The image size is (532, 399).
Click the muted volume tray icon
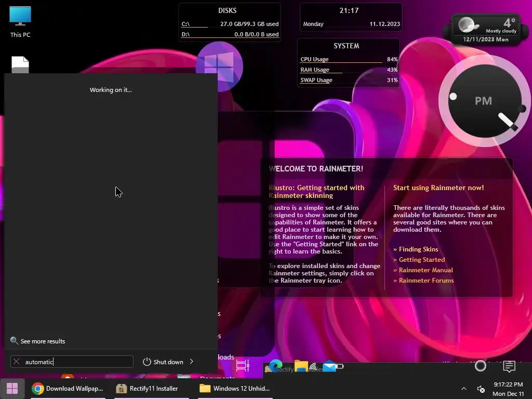[x=481, y=389]
